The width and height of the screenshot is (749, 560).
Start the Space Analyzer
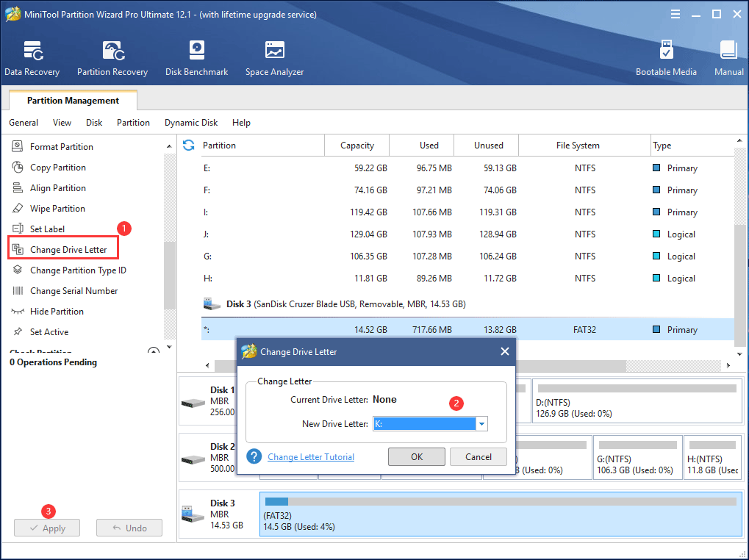[275, 58]
